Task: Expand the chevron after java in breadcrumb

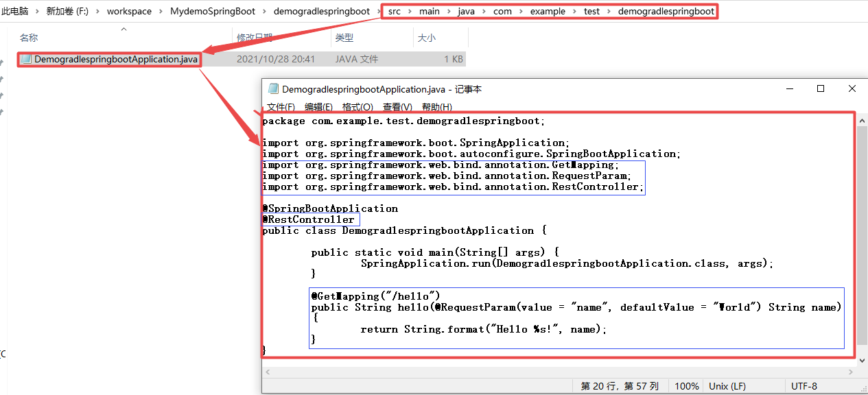Action: 484,11
